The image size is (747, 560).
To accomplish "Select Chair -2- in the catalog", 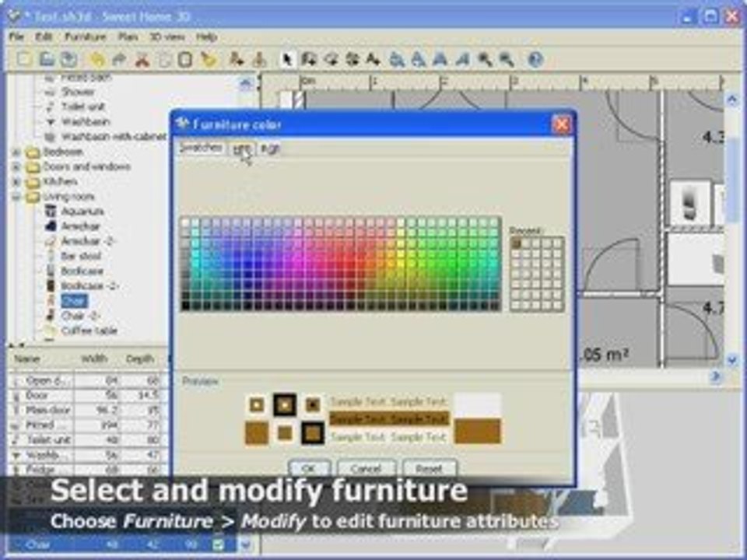I will point(80,316).
